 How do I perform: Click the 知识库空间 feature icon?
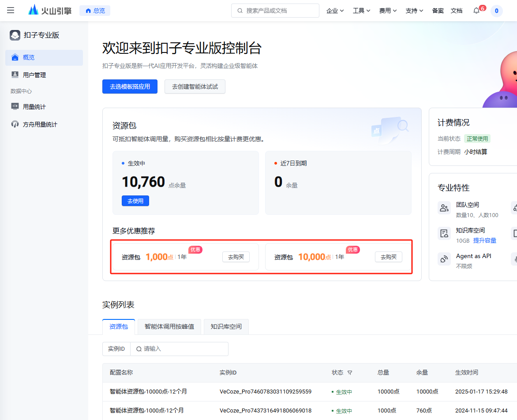pyautogui.click(x=444, y=233)
